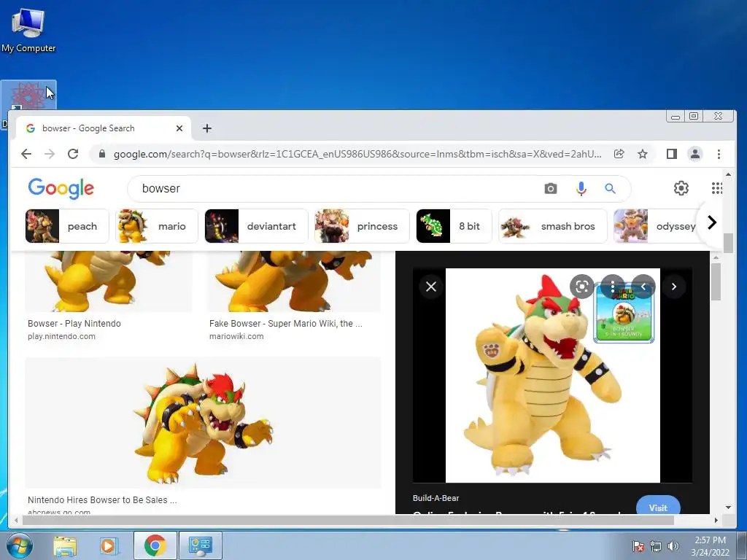Show previous image in preview

coord(643,286)
